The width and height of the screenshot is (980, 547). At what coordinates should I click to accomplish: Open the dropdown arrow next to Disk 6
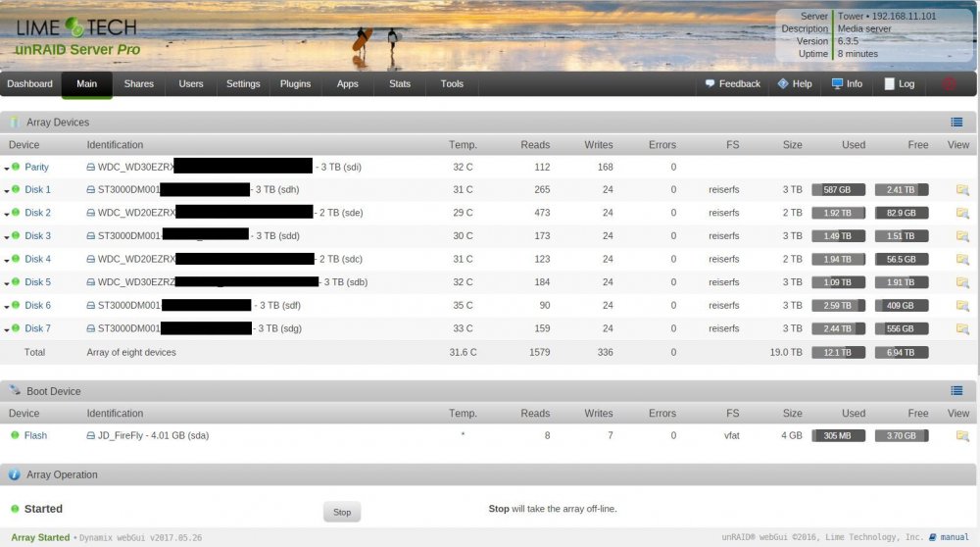point(7,306)
